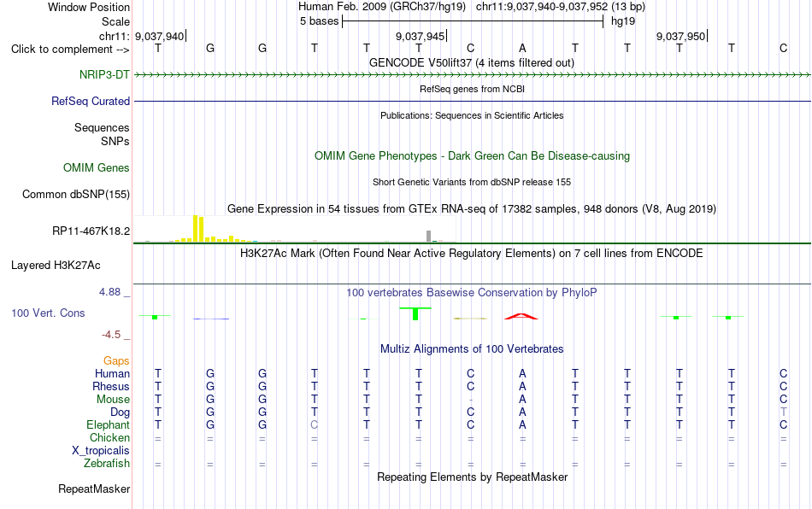812x509 pixels.
Task: Click 'Publications: Sequences in Scientific Articles' title
Action: (472, 115)
